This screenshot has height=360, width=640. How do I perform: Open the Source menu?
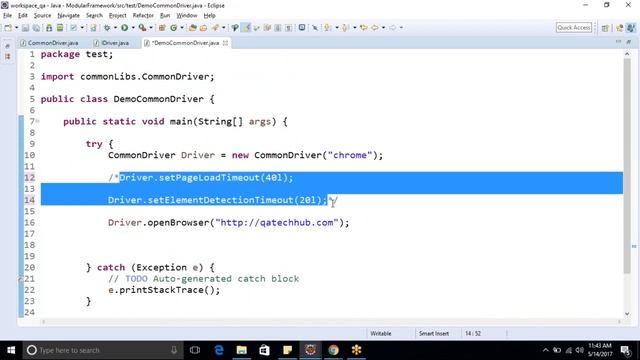tap(42, 16)
